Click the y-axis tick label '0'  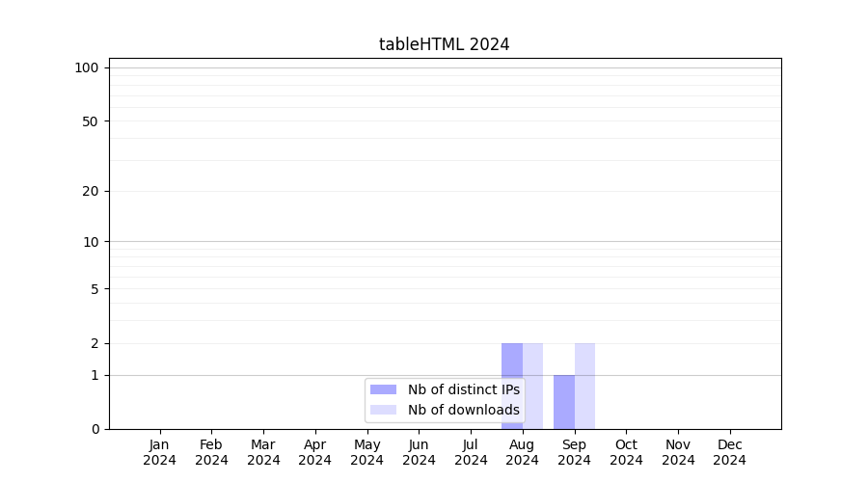click(95, 429)
